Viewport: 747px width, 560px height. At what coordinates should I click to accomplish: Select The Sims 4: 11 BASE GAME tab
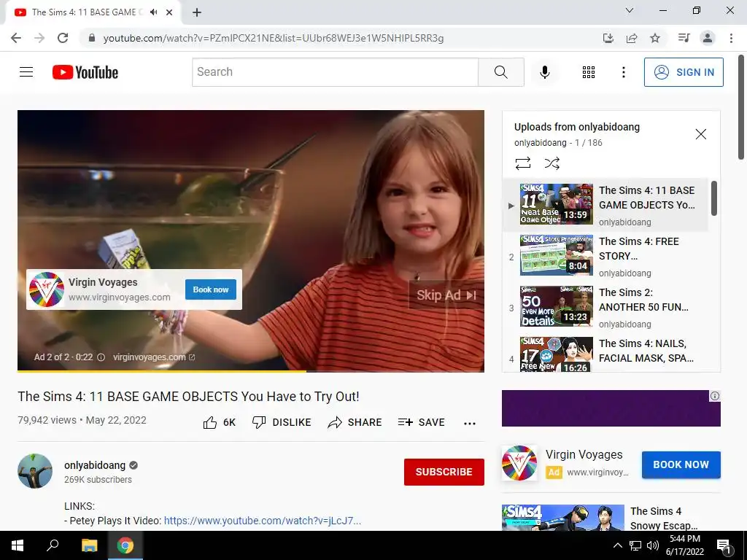click(93, 12)
